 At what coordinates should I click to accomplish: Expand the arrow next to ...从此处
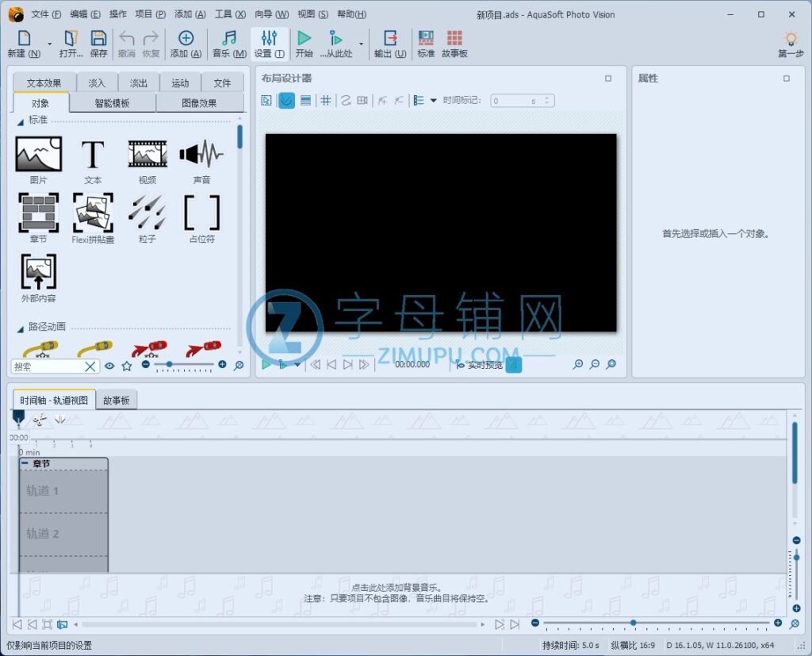point(361,44)
